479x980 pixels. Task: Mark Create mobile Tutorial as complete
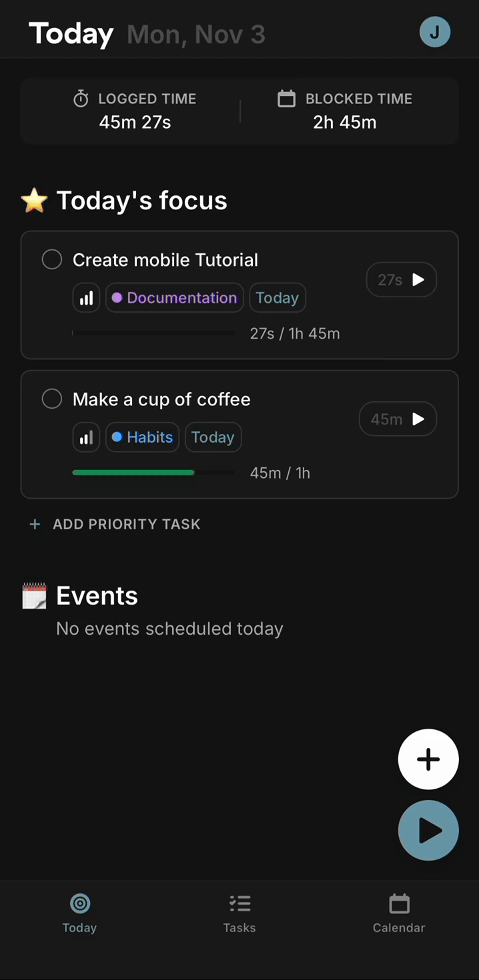(x=52, y=259)
